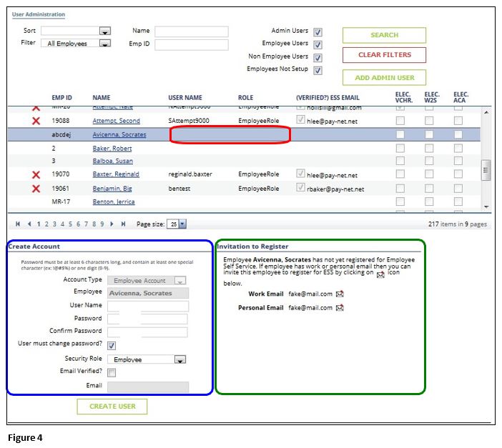Image resolution: width=502 pixels, height=448 pixels.
Task: Click User Administration heading link
Action: [x=39, y=15]
